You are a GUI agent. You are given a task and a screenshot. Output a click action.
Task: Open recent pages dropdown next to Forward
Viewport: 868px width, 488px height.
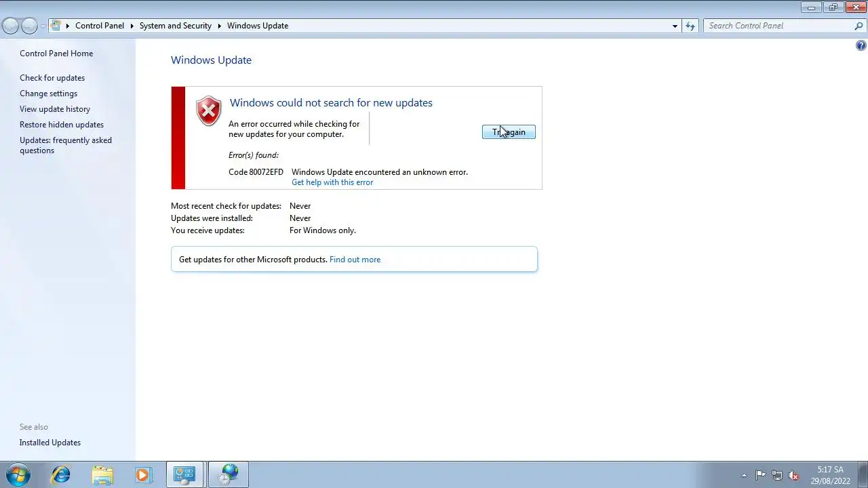pyautogui.click(x=43, y=26)
